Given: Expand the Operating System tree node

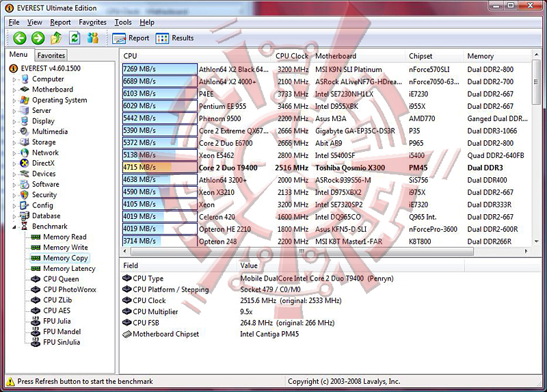Looking at the screenshot, I should pos(14,101).
